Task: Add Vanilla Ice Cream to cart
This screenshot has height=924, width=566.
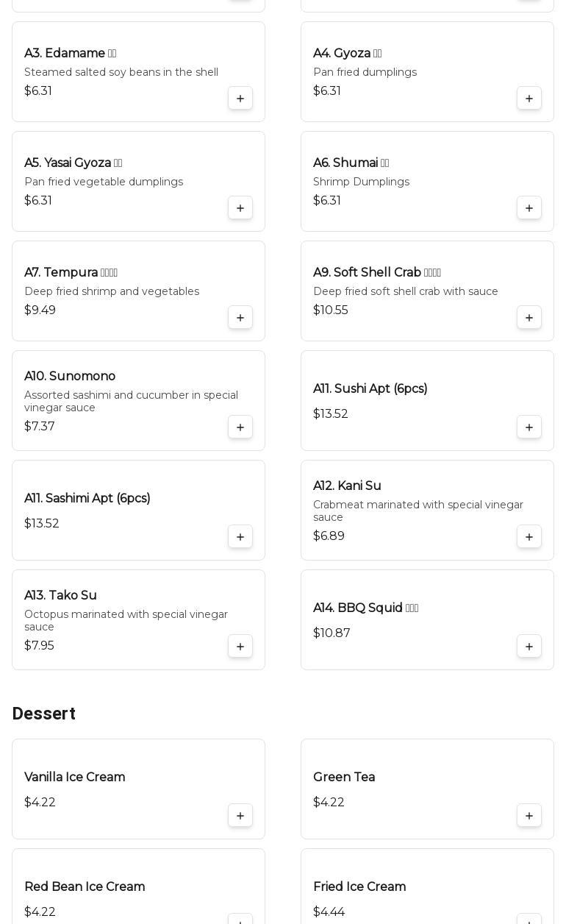Action: pyautogui.click(x=240, y=816)
